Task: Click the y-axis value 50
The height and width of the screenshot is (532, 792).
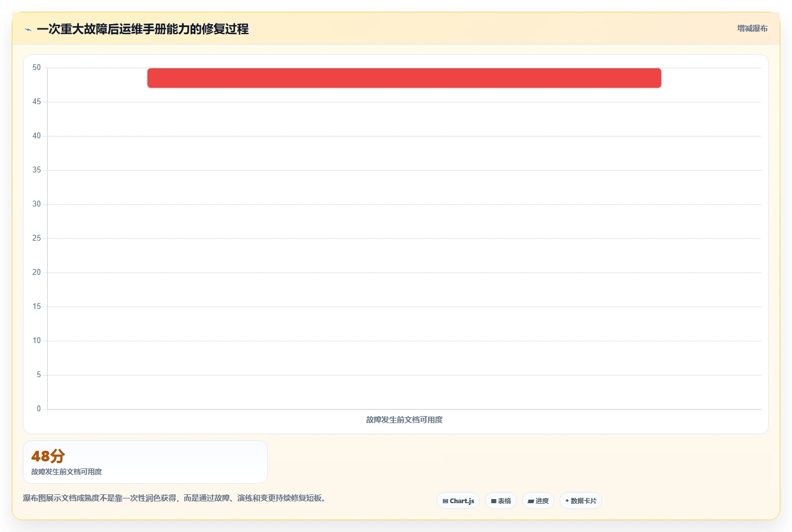Action: (x=37, y=68)
